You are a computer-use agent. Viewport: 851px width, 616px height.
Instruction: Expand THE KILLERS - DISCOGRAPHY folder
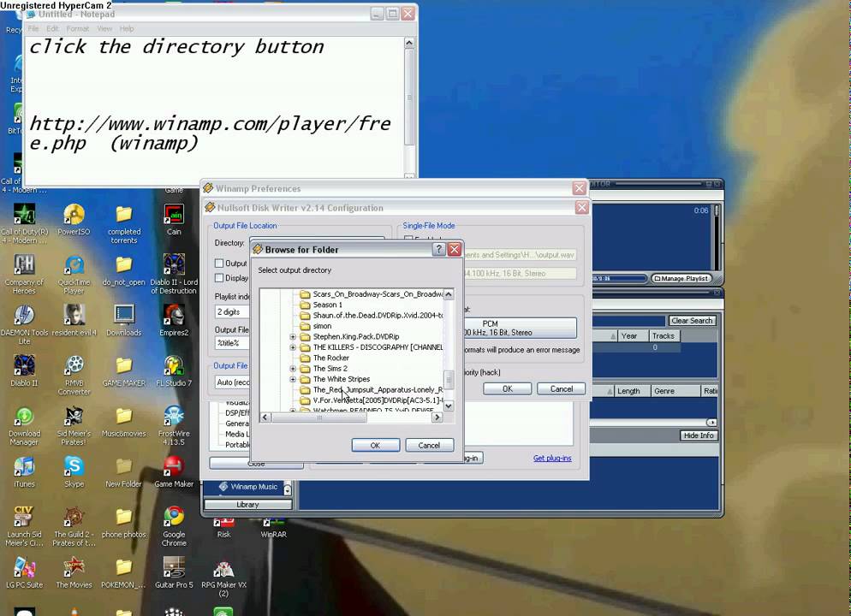(293, 347)
